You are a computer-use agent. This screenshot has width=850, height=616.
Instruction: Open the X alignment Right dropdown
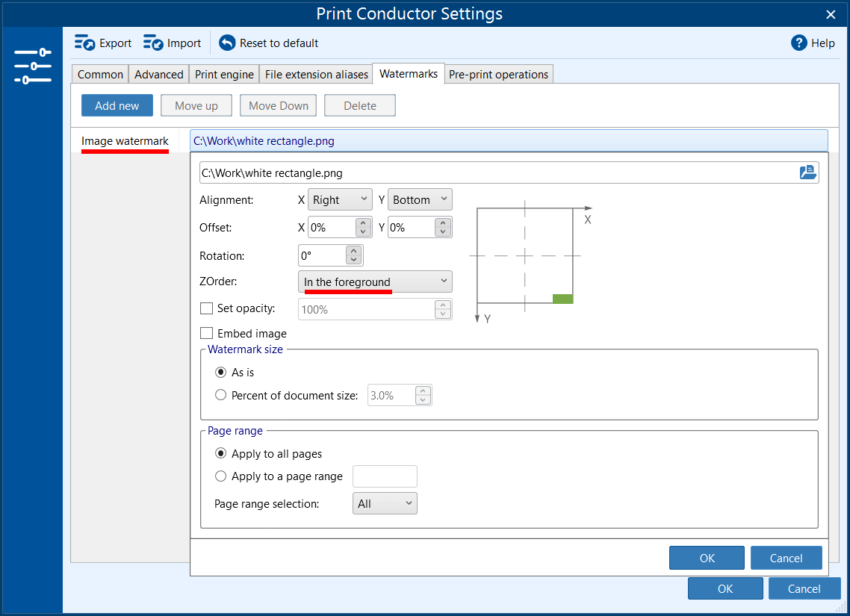tap(340, 199)
